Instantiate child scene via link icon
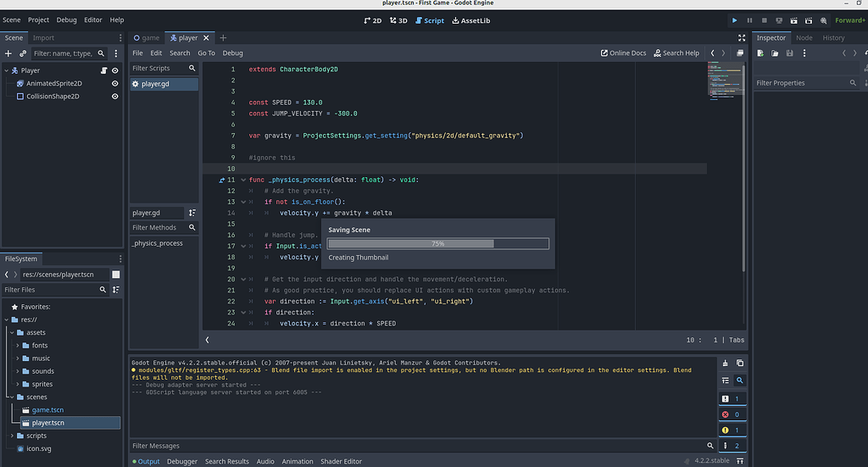The image size is (868, 467). click(23, 53)
